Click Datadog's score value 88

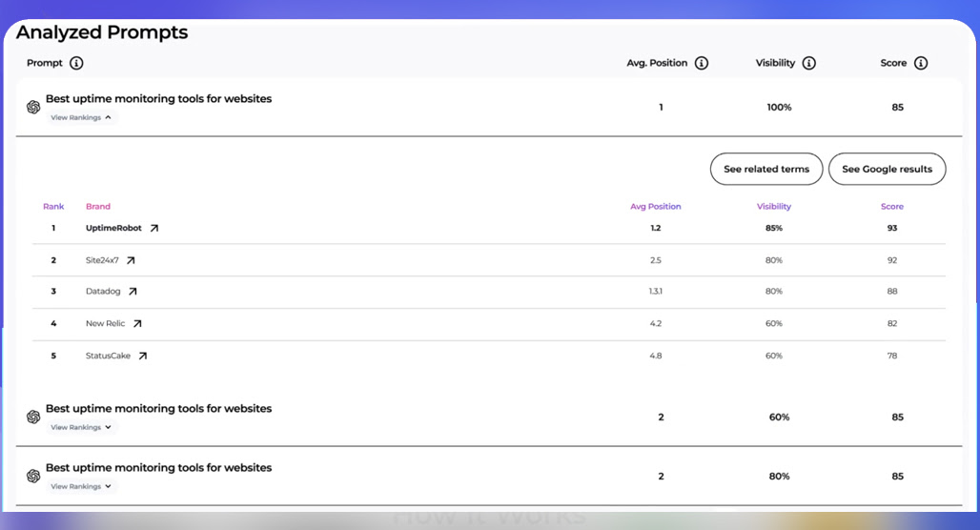tap(892, 292)
